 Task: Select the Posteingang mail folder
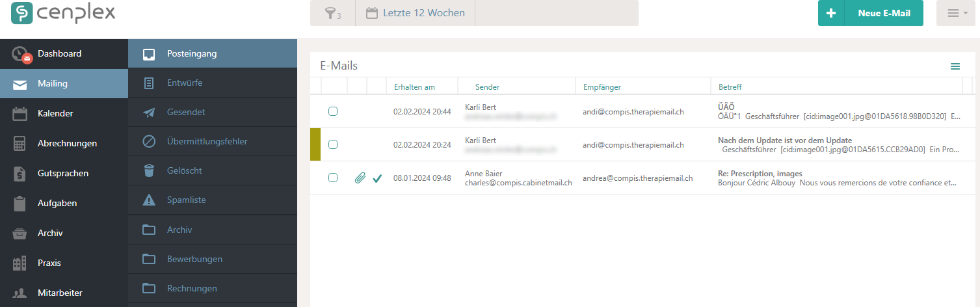coord(213,53)
